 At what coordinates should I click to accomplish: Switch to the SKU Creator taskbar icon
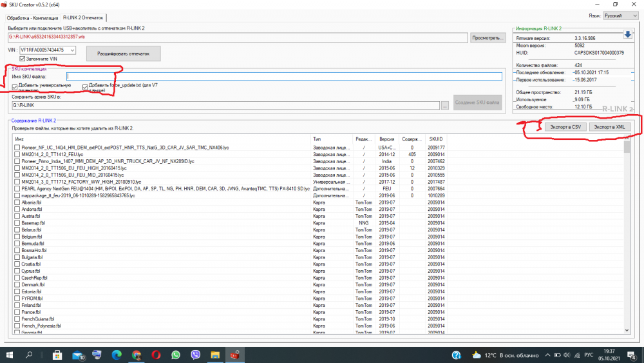(235, 355)
